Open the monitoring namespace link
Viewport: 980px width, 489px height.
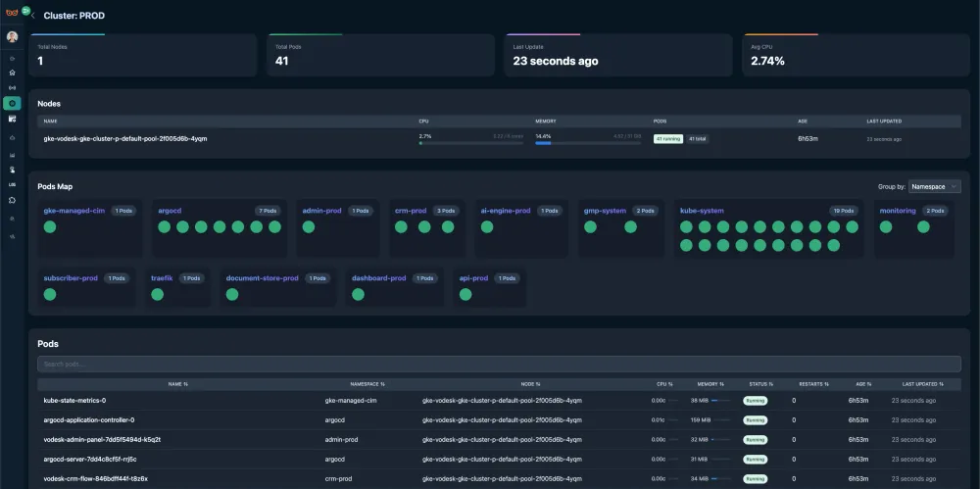point(898,211)
